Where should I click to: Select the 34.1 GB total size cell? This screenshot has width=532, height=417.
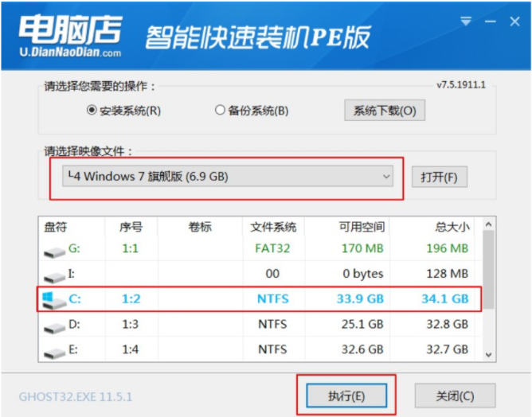pos(445,298)
